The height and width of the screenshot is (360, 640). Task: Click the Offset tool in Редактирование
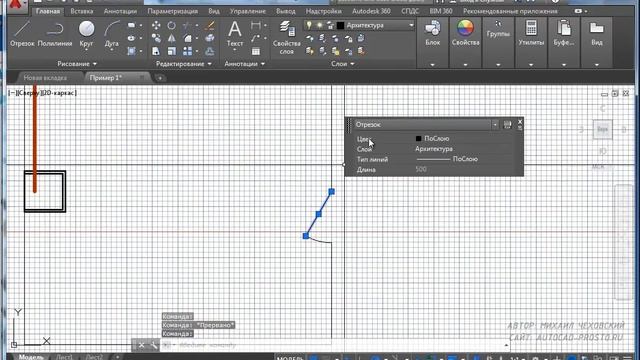[x=210, y=51]
